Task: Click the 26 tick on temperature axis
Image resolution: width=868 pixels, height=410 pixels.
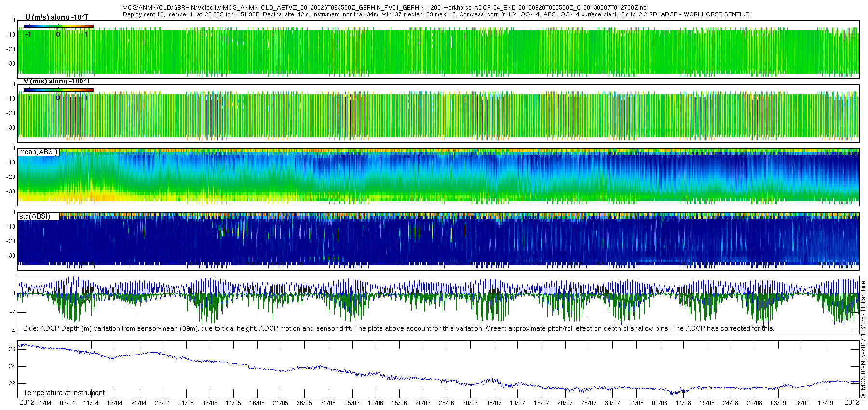Action: point(12,349)
